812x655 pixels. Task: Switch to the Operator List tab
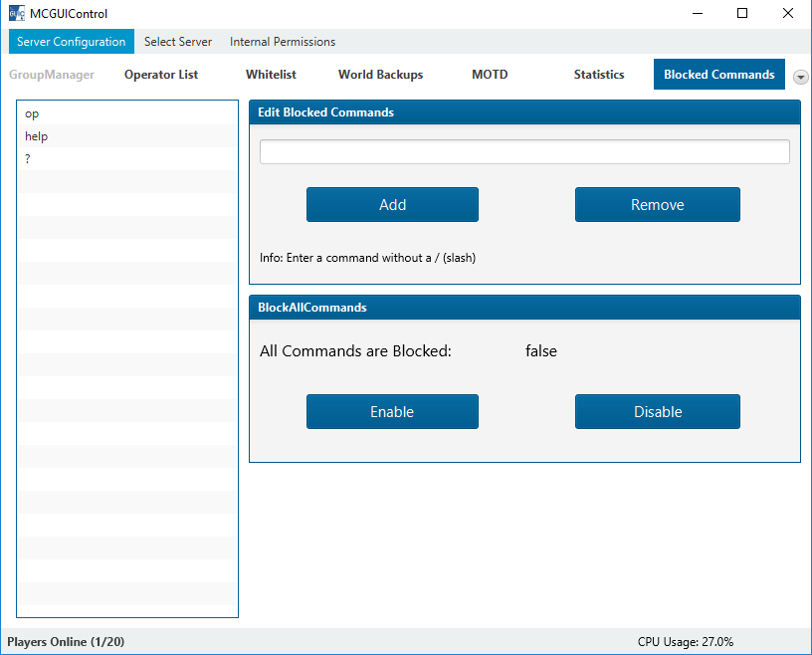click(x=161, y=75)
